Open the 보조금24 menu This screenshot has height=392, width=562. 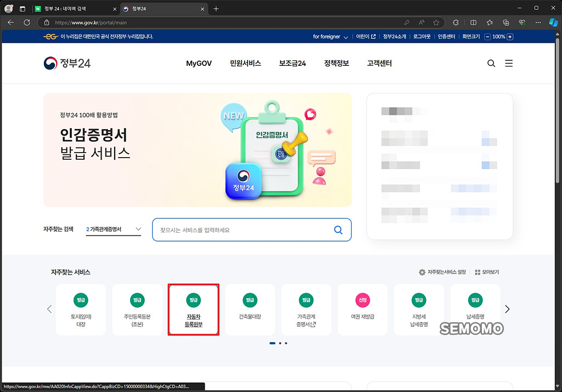293,64
